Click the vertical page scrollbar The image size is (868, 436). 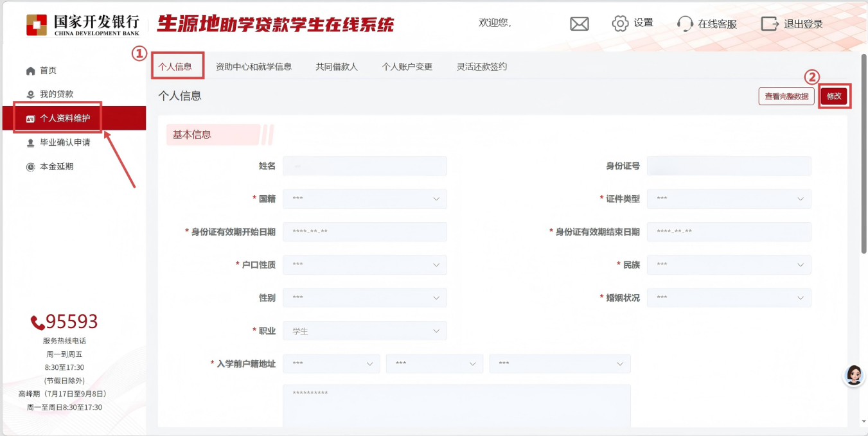[x=864, y=154]
